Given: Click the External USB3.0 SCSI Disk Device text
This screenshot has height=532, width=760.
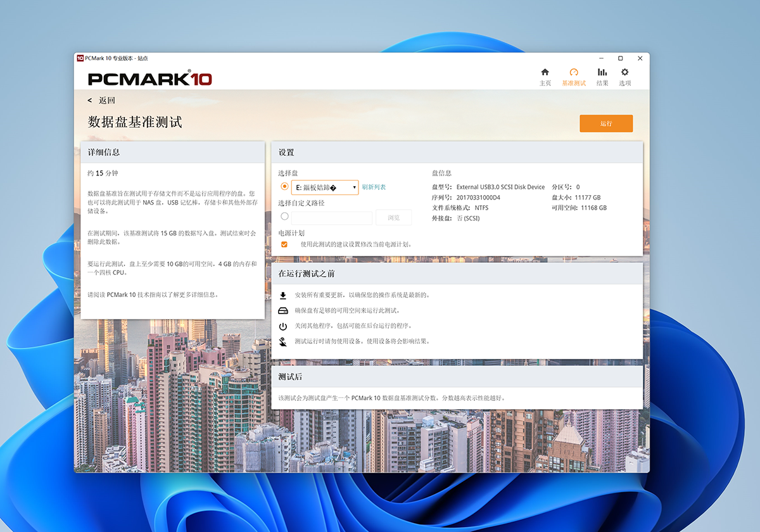Looking at the screenshot, I should [x=500, y=187].
